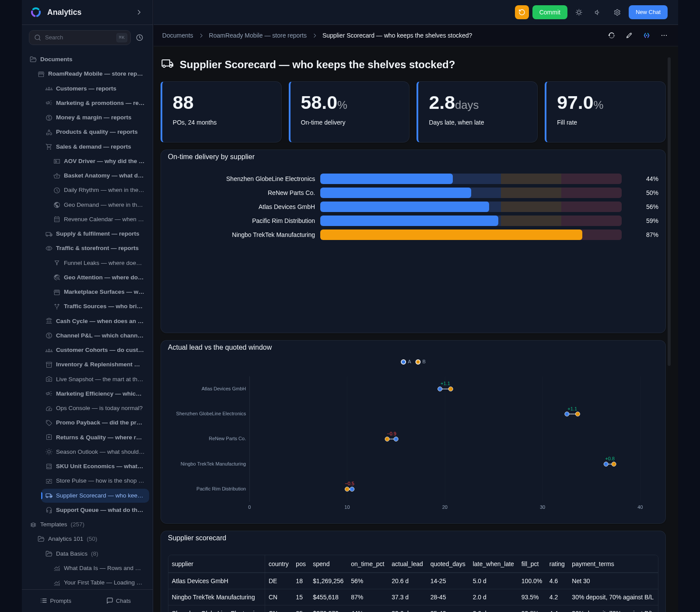Image resolution: width=700 pixels, height=612 pixels.
Task: Click the Live Snapshot camera icon
Action: click(x=49, y=379)
